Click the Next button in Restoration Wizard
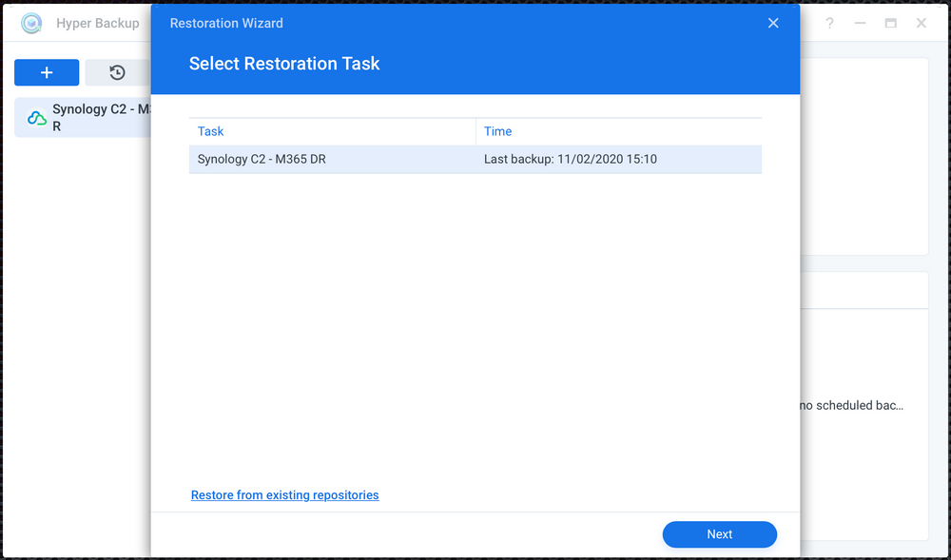The height and width of the screenshot is (560, 951). (x=719, y=534)
